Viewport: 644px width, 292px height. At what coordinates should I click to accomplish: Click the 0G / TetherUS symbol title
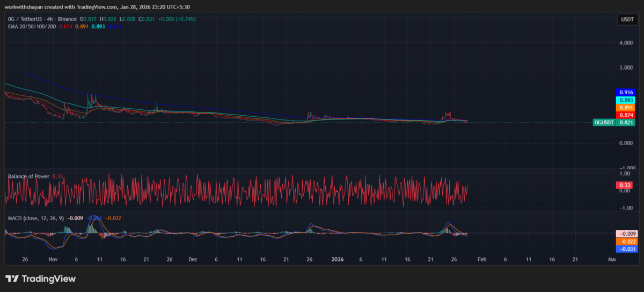25,19
